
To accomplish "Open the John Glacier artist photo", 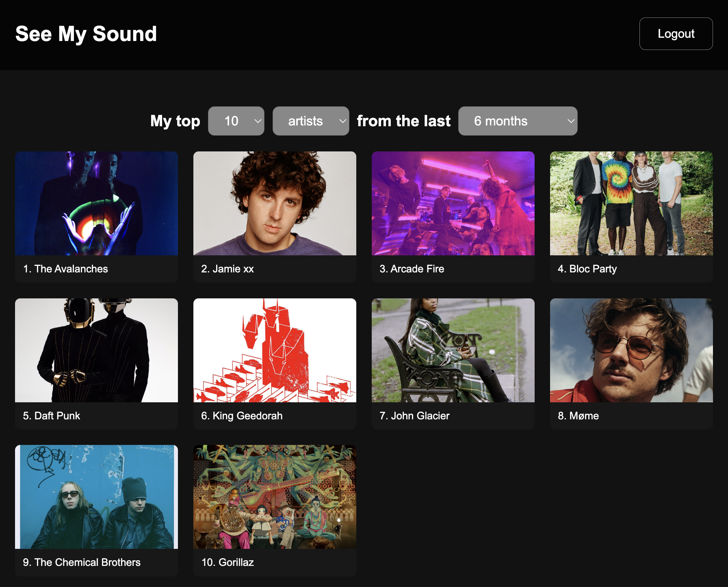I will click(453, 350).
